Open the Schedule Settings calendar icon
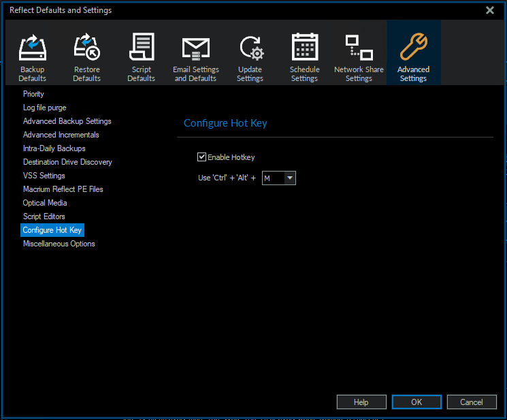The image size is (507, 420). click(x=305, y=47)
